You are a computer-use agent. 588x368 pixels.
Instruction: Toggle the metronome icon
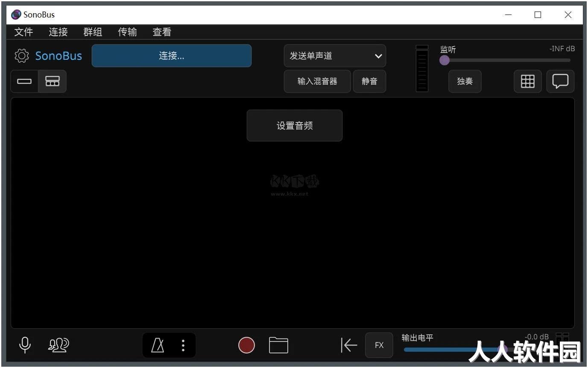[x=158, y=345]
